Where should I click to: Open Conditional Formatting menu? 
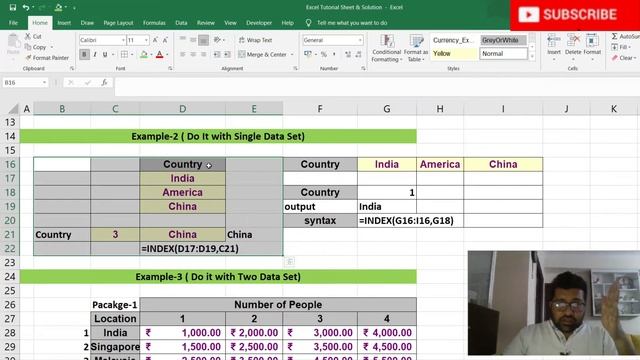click(x=387, y=48)
